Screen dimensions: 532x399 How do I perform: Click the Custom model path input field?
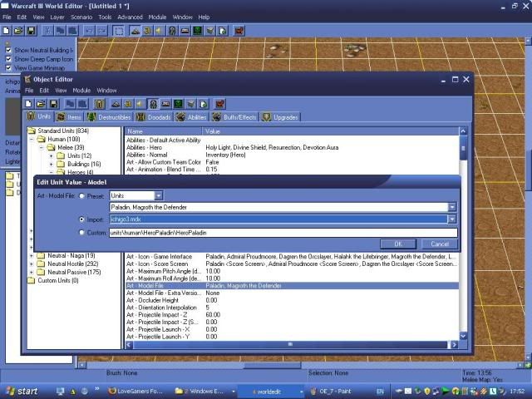point(283,233)
